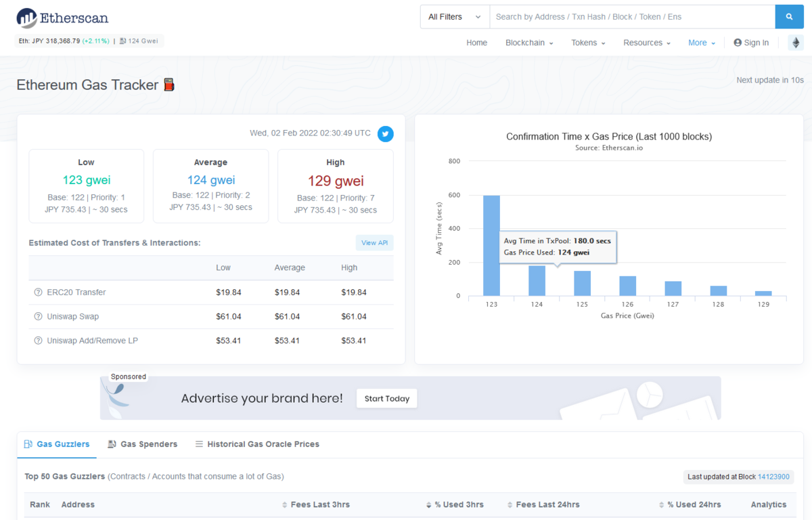Sort by Fees Last 24hrs column arrows
This screenshot has height=520, width=812.
coord(510,505)
